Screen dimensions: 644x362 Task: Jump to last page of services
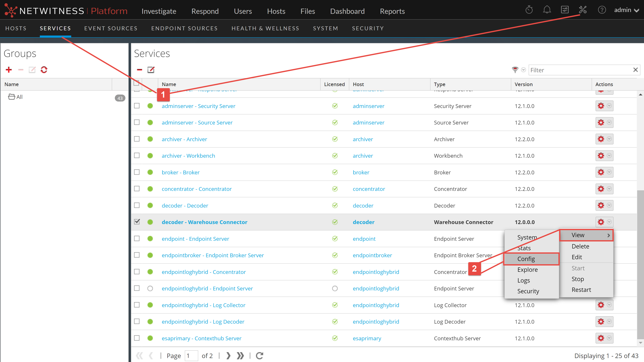click(240, 356)
